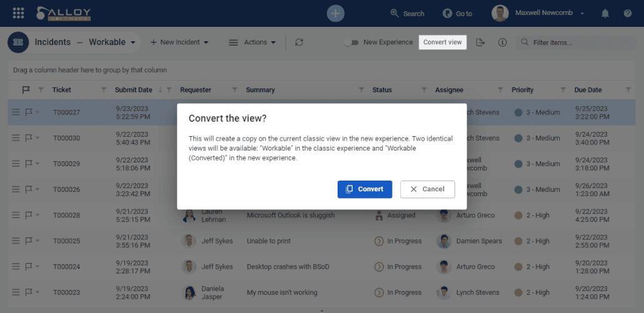Open the help question mark icon
644x313 pixels.
(x=628, y=13)
